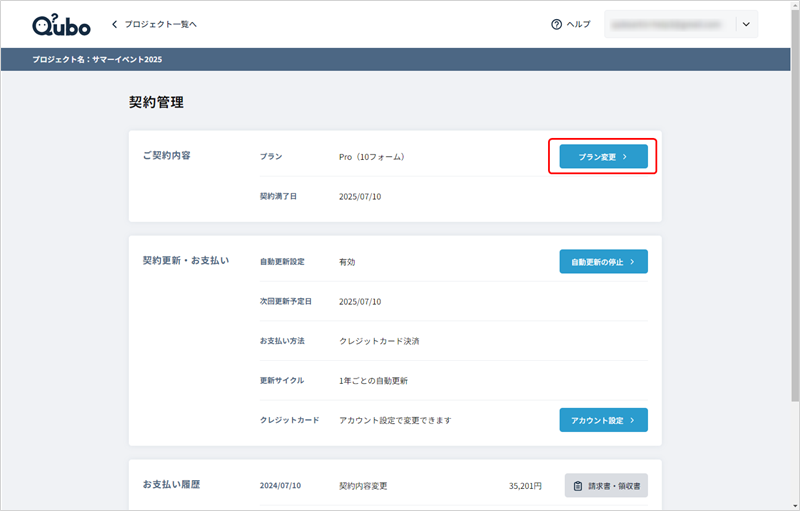The image size is (800, 511).
Task: Expand the account dropdown arrow
Action: (745, 24)
